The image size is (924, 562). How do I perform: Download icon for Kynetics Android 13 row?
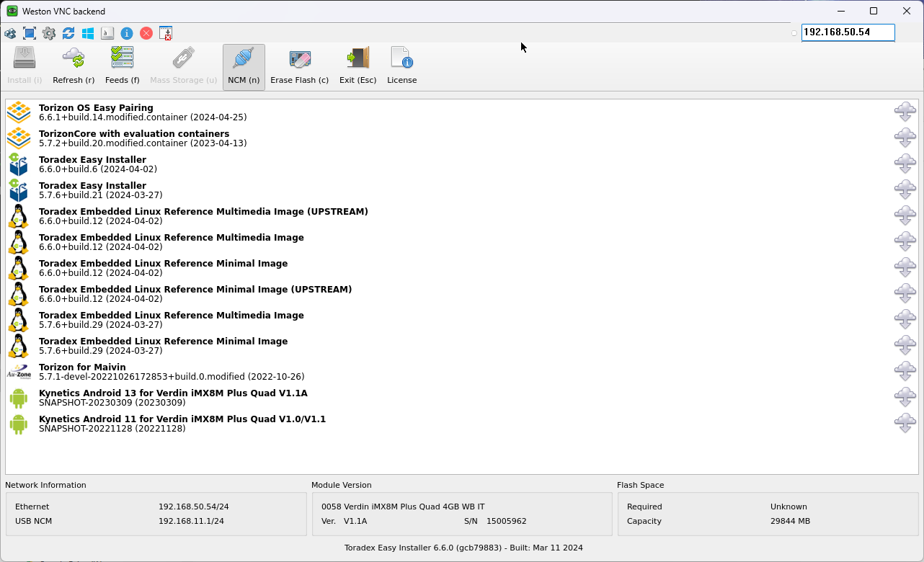905,397
